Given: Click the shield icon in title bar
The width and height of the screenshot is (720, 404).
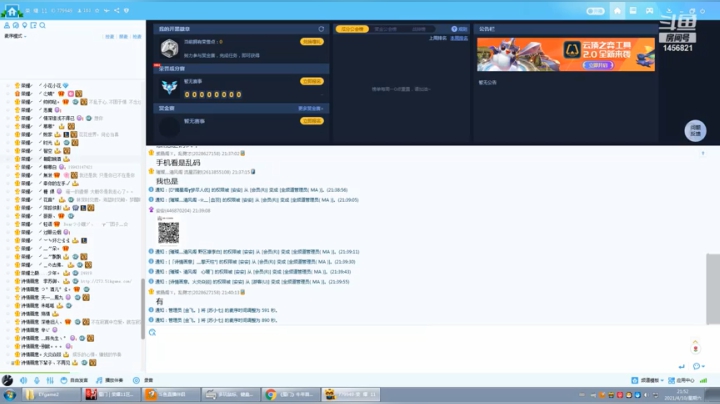Looking at the screenshot, I should [126, 10].
